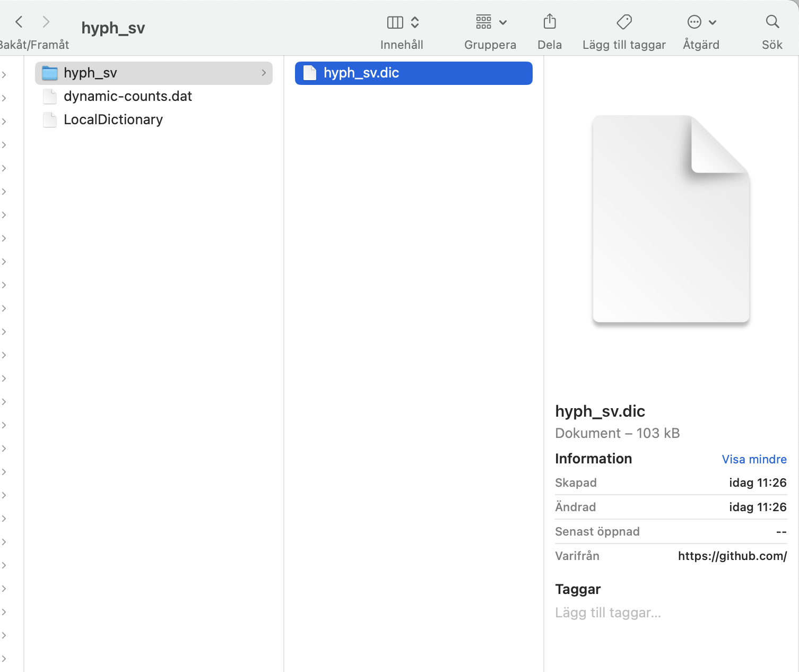Image resolution: width=799 pixels, height=672 pixels.
Task: Click the chevron next to the hyph_sv folder row
Action: 264,73
